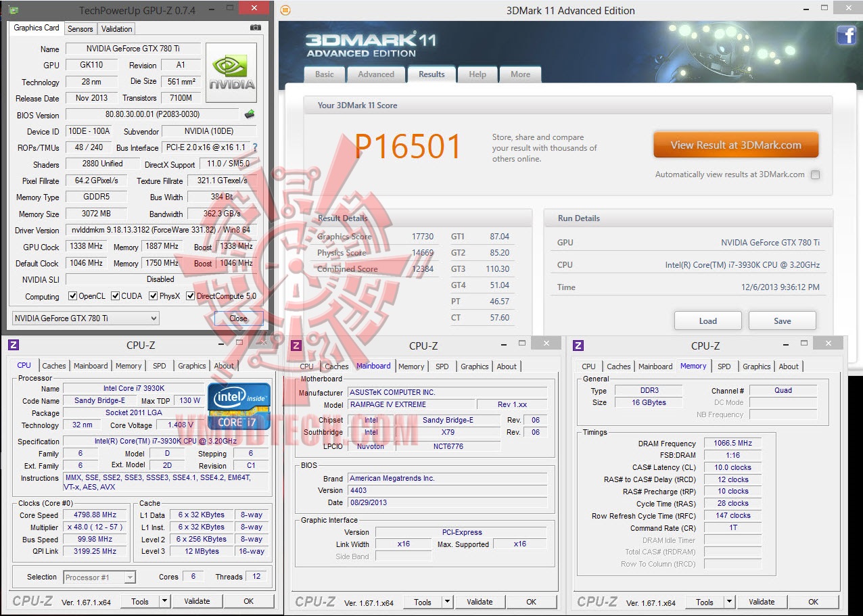Viewport: 863px width, 616px height.
Task: Click the Close button in GPU-Z
Action: [238, 318]
